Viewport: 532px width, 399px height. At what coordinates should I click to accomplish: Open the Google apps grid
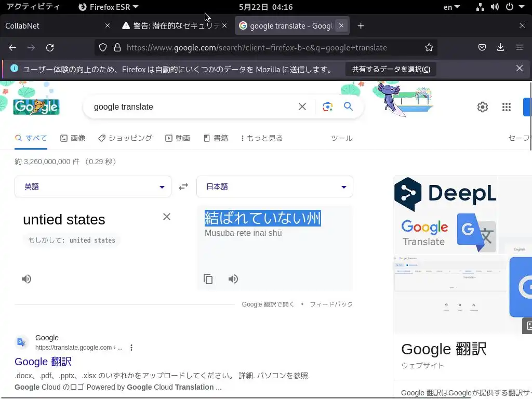point(506,107)
